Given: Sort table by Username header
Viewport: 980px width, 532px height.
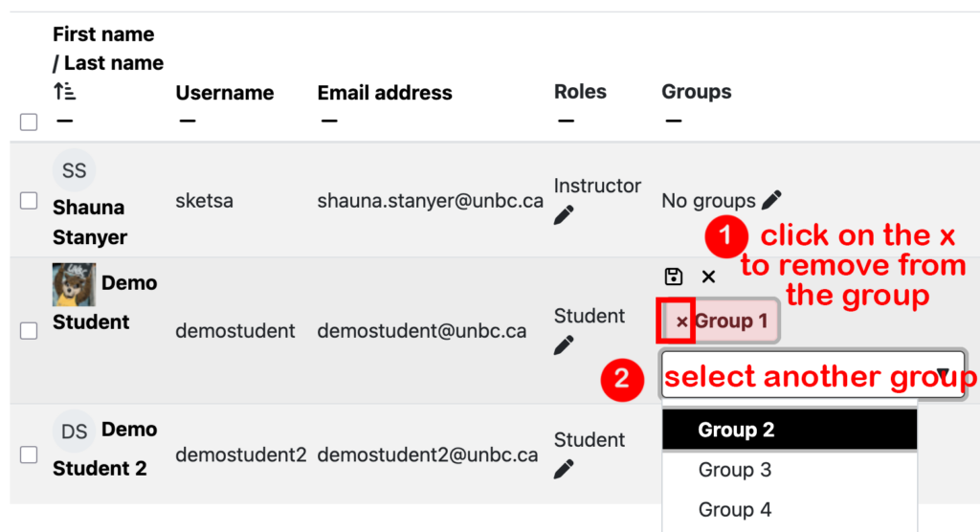Looking at the screenshot, I should click(224, 93).
